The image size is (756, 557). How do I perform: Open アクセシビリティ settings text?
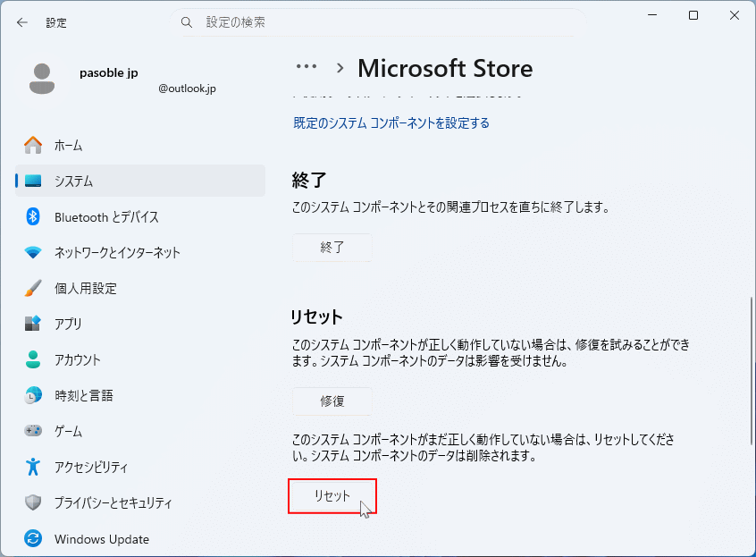91,467
